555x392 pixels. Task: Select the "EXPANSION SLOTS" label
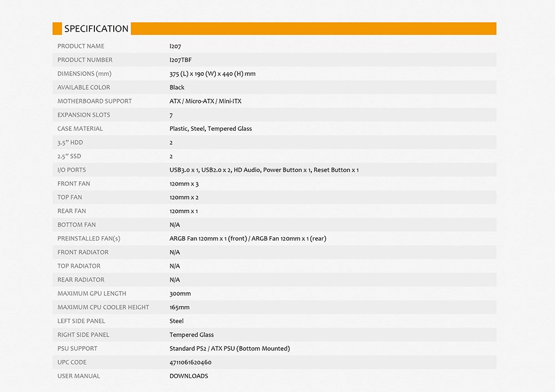(x=84, y=115)
